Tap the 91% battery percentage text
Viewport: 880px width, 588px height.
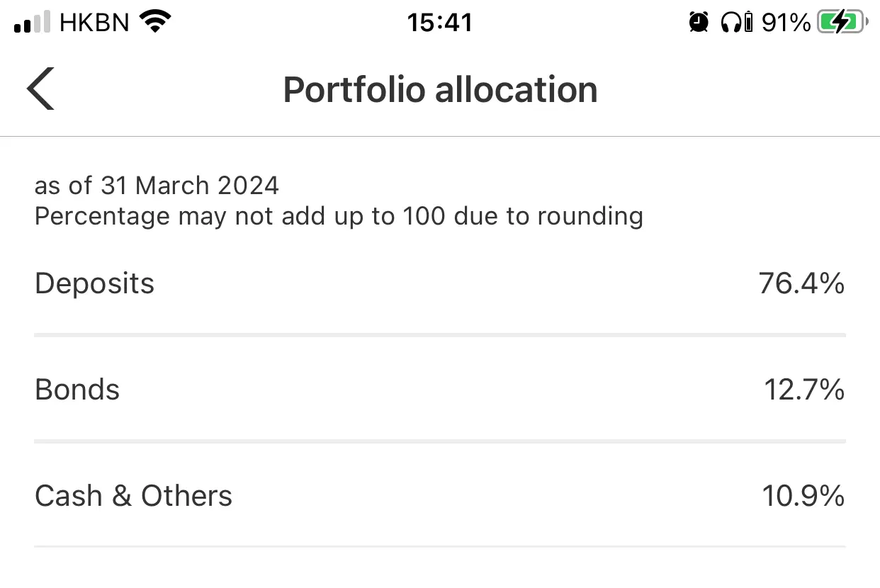coord(786,23)
